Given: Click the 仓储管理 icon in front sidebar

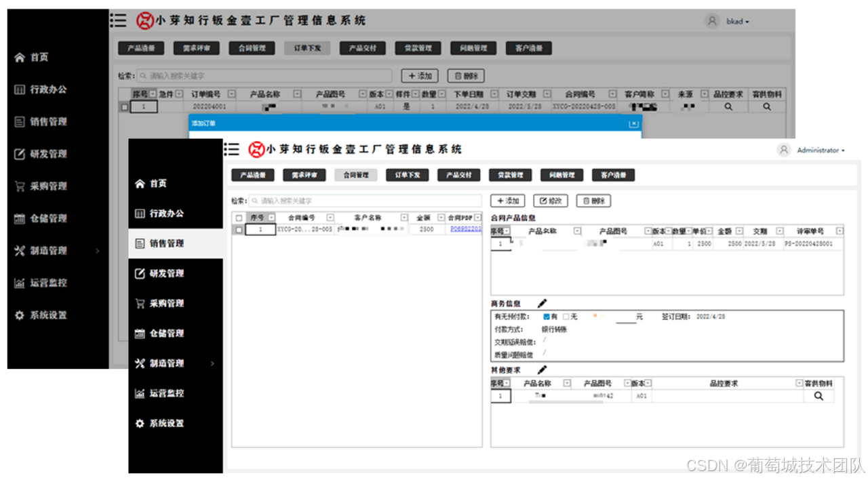Looking at the screenshot, I should (x=140, y=334).
